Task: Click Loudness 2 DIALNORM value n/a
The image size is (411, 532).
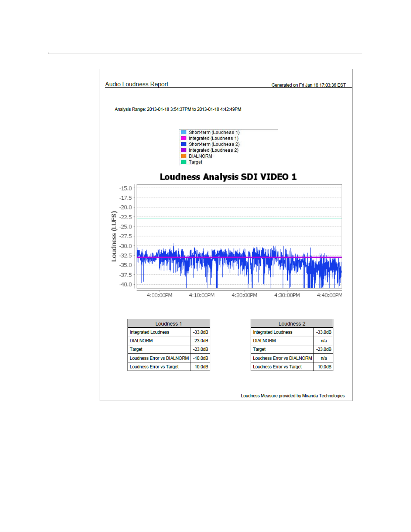Action: click(x=323, y=341)
